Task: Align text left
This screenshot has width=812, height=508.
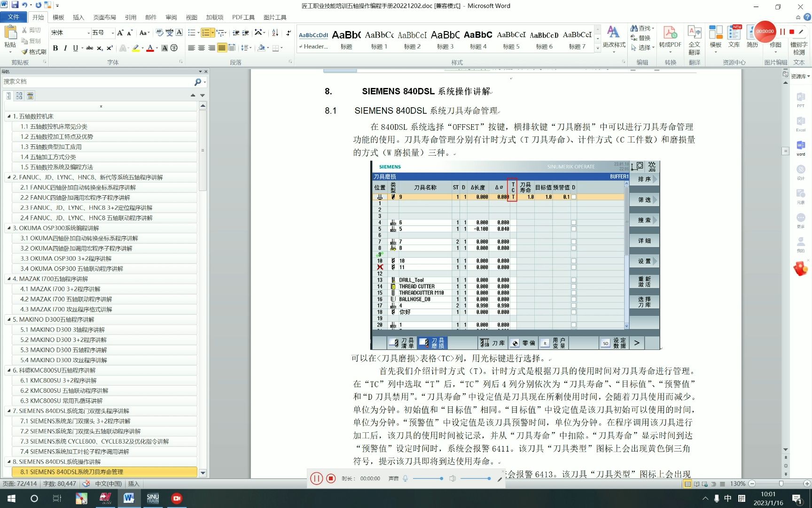Action: (191, 48)
